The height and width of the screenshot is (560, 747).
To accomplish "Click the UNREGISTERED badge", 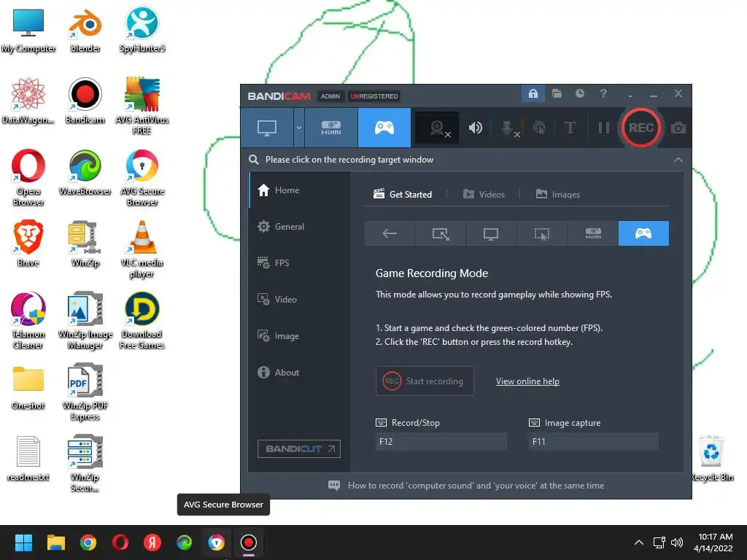I will 374,96.
